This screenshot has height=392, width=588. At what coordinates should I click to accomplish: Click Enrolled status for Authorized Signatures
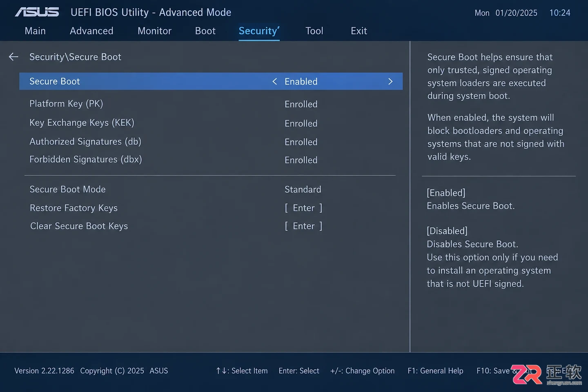tap(301, 142)
